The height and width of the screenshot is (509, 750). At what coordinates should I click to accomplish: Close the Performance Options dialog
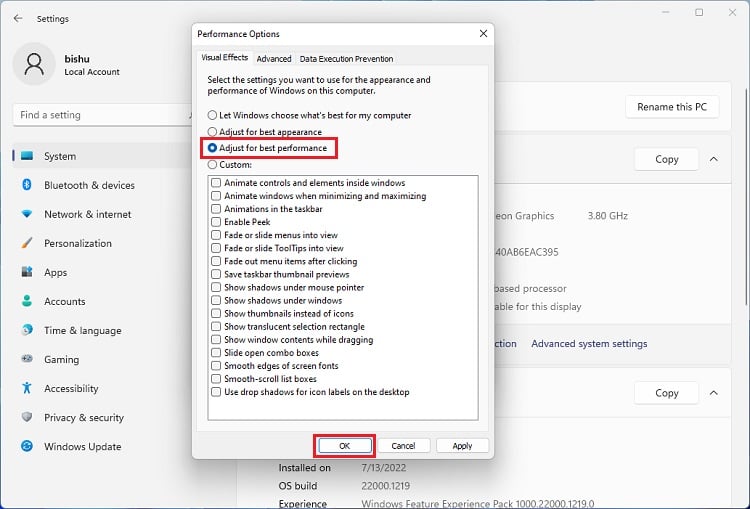pyautogui.click(x=483, y=33)
